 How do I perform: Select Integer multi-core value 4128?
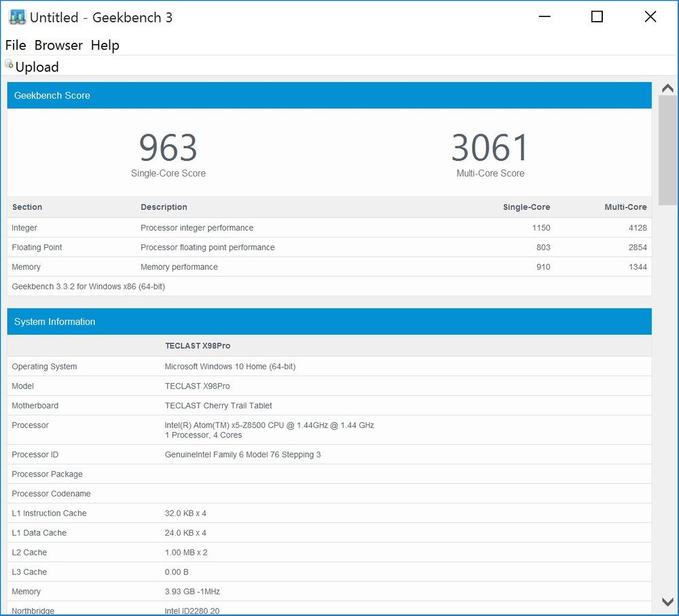(x=638, y=228)
